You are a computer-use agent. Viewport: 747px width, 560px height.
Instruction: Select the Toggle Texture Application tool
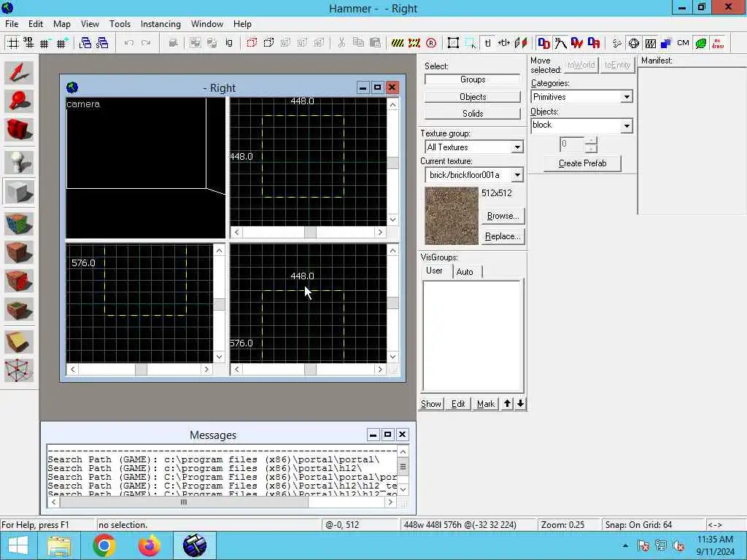tap(18, 224)
